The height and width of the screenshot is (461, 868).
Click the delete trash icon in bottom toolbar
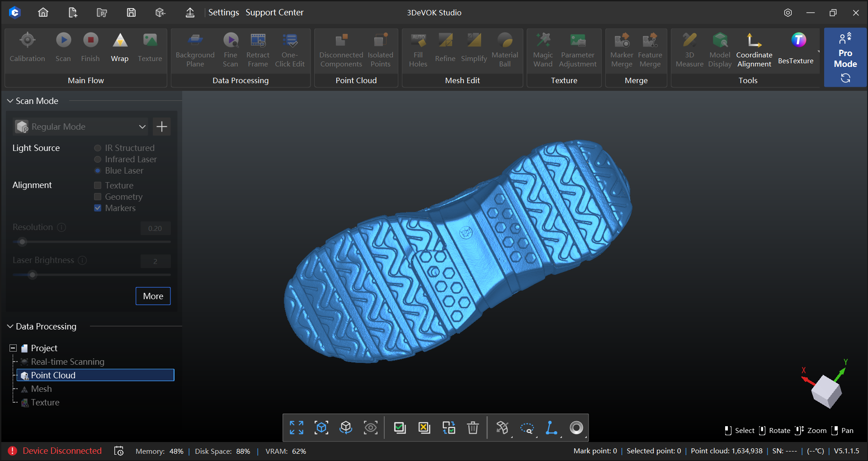tap(473, 428)
